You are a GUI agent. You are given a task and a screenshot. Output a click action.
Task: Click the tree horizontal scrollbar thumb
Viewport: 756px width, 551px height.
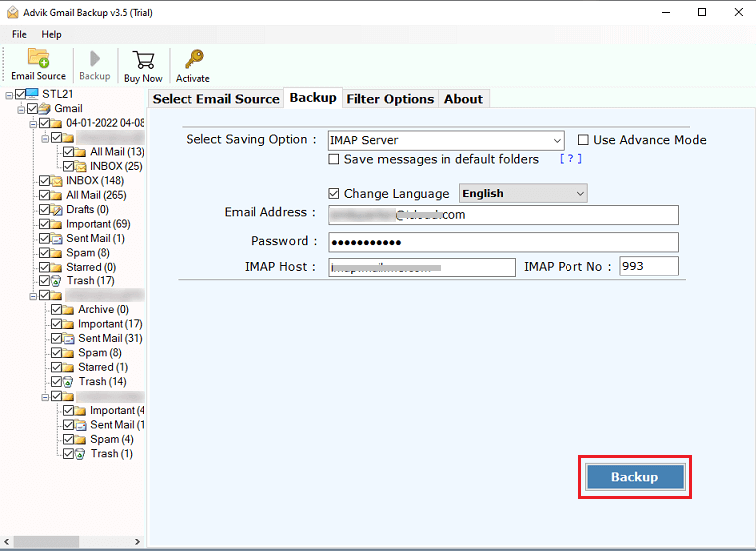(x=46, y=542)
